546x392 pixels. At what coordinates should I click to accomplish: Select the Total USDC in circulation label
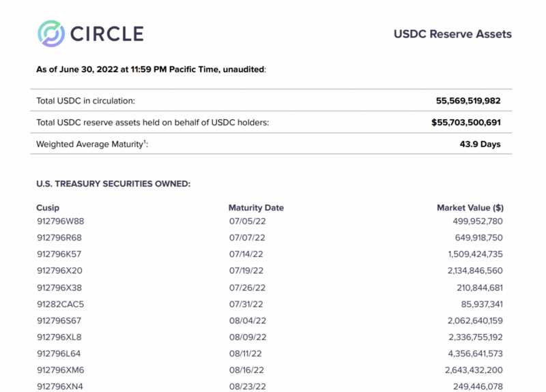pos(85,101)
